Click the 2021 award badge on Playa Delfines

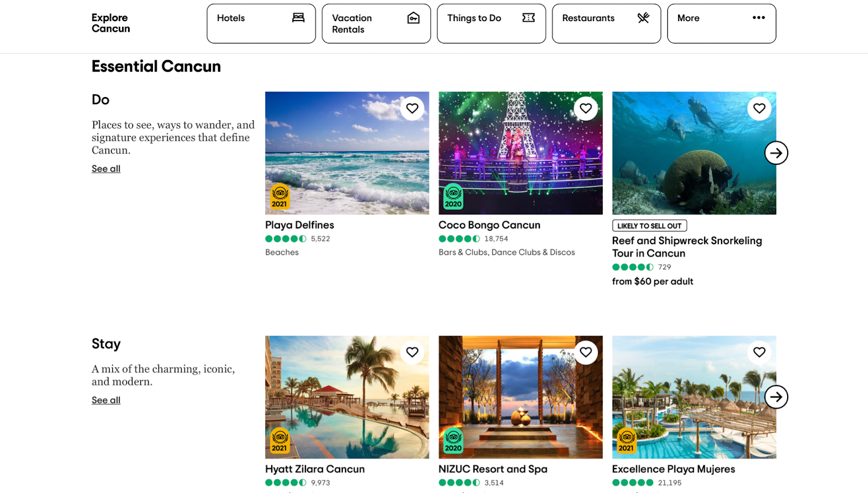[x=280, y=196]
